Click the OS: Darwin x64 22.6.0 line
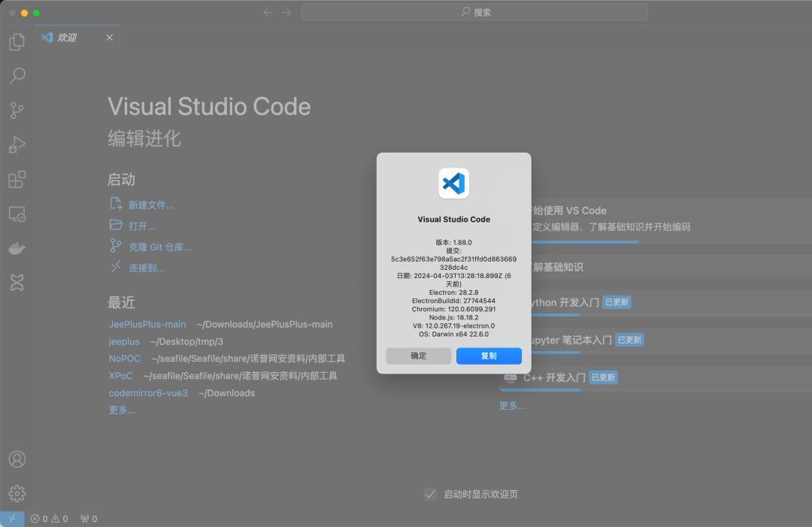812x527 pixels. 453,335
